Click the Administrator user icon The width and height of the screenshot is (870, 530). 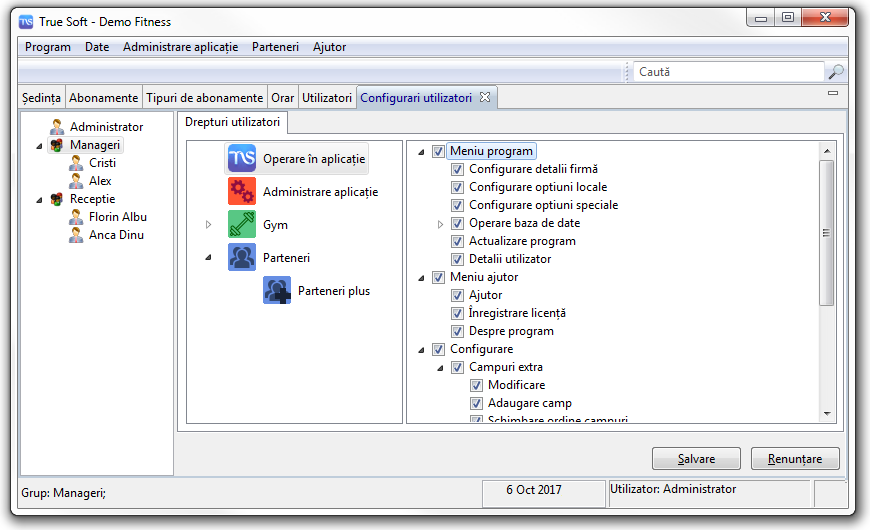[57, 127]
